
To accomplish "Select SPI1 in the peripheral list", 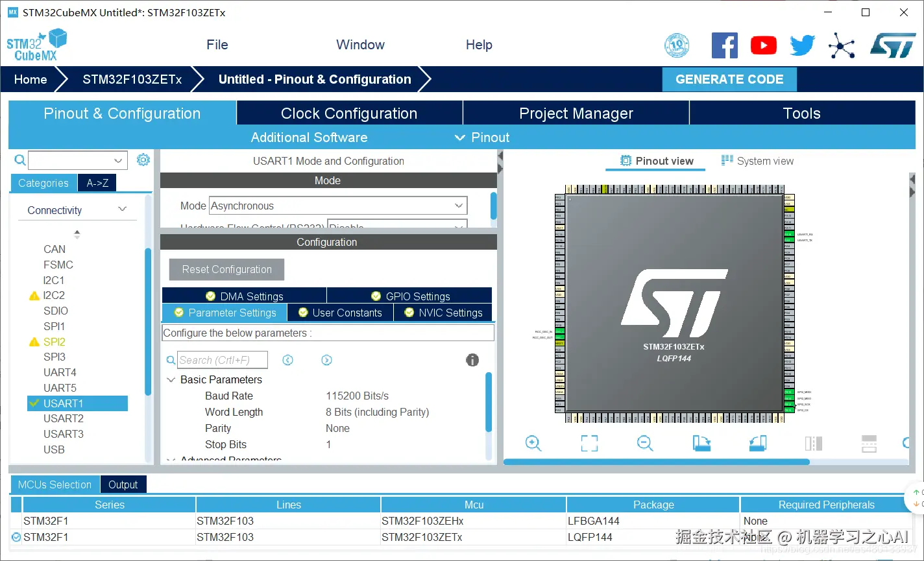I will 54,326.
